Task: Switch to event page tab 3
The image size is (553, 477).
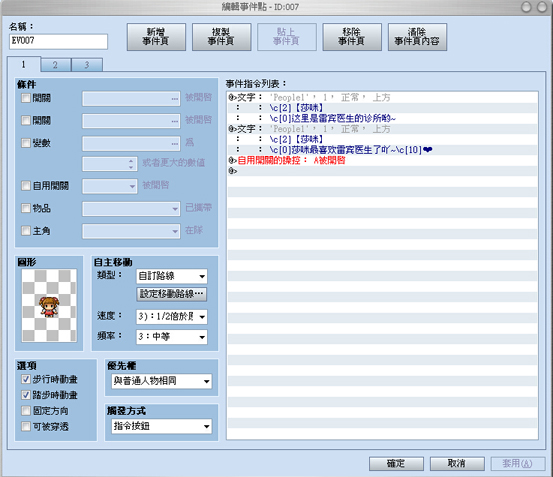Action: (87, 65)
